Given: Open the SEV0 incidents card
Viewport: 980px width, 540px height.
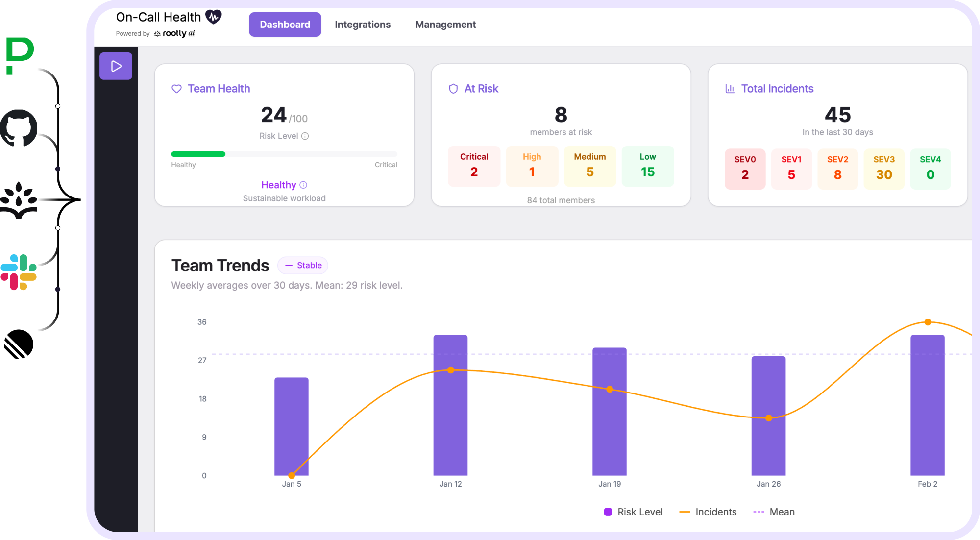Looking at the screenshot, I should [x=745, y=169].
